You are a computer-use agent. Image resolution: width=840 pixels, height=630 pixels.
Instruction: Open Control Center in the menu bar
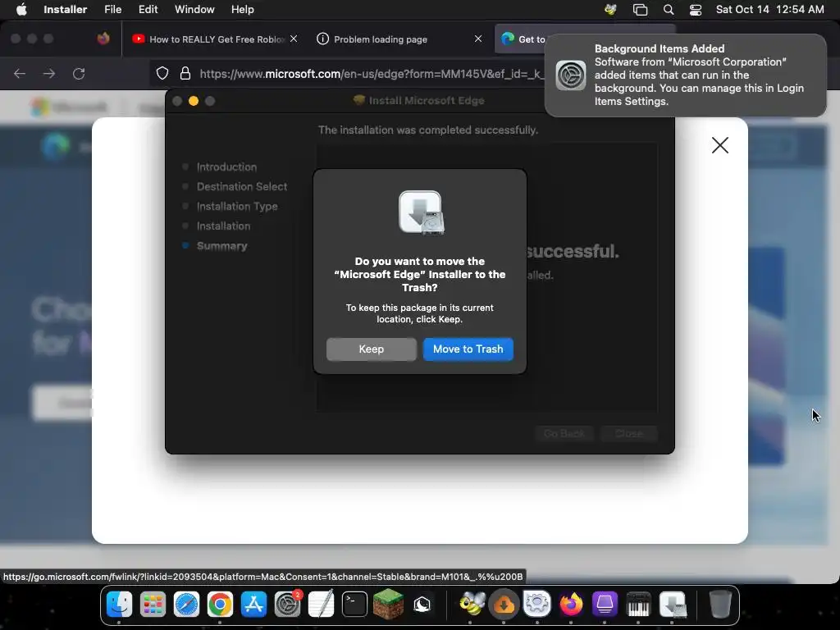coord(696,10)
